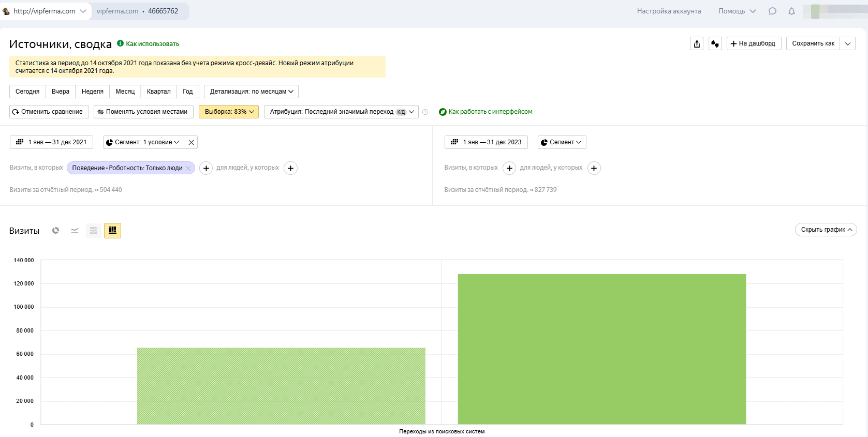Open 'Как работать с интерфейсом' link
Screen dimensions: 868x437
pos(490,112)
